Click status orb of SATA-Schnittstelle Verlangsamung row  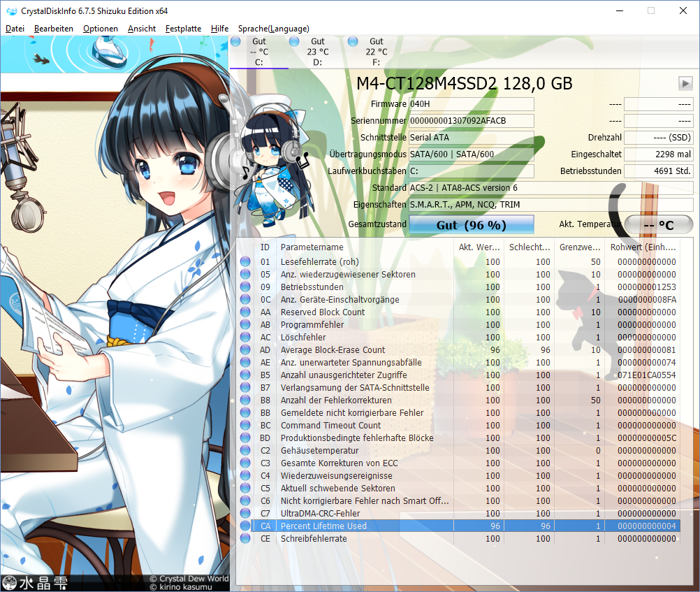[x=245, y=387]
